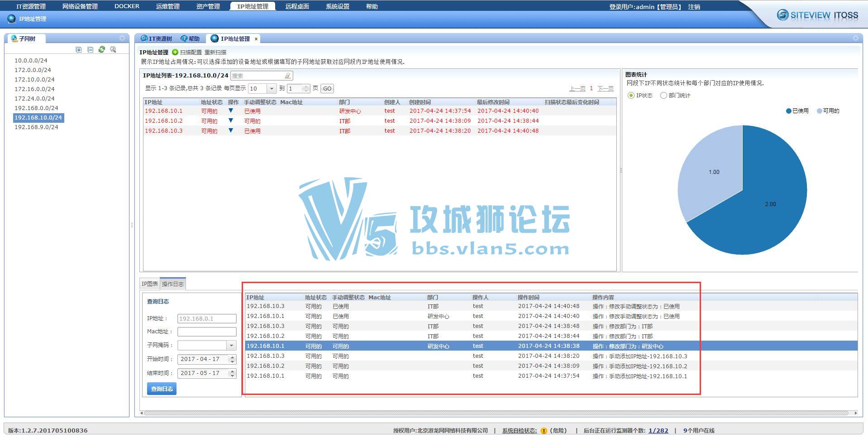Select log row 手动添加IP地址-192.168.10.2
868x438 pixels.
click(551, 366)
